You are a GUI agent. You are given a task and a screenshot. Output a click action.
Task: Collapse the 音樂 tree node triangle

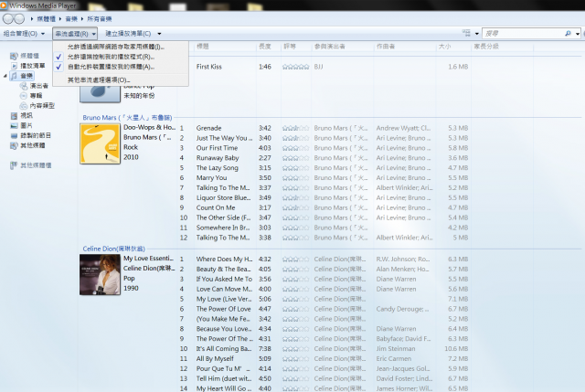5,76
